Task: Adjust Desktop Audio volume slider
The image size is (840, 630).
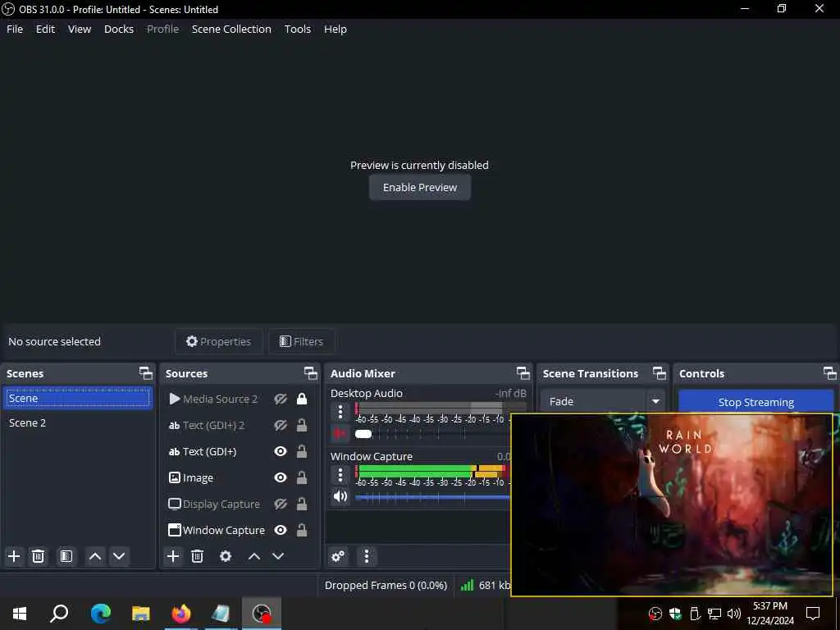Action: click(x=432, y=434)
